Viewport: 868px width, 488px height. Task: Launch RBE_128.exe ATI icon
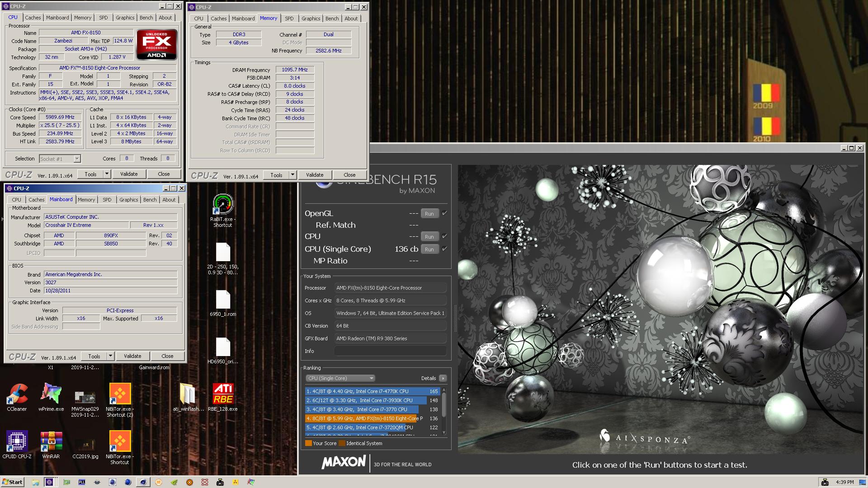223,397
